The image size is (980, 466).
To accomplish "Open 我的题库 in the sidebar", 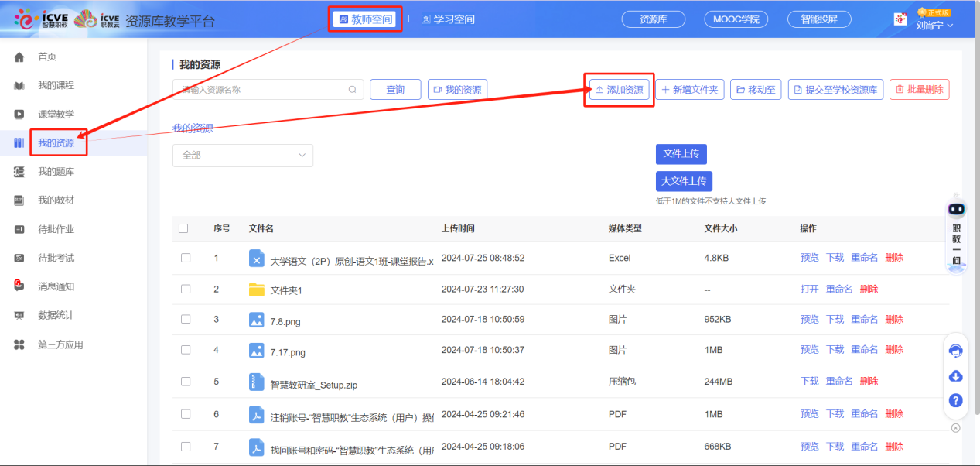I will click(56, 172).
